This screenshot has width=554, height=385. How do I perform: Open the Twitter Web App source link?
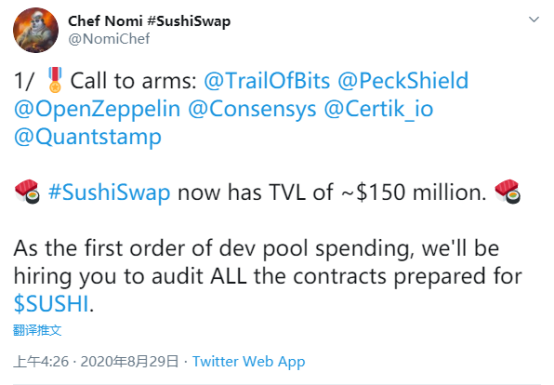249,362
